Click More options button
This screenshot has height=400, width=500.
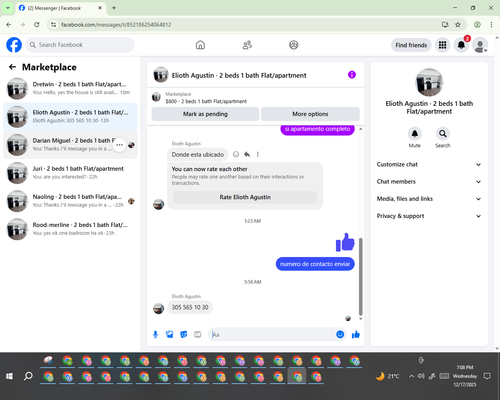310,114
